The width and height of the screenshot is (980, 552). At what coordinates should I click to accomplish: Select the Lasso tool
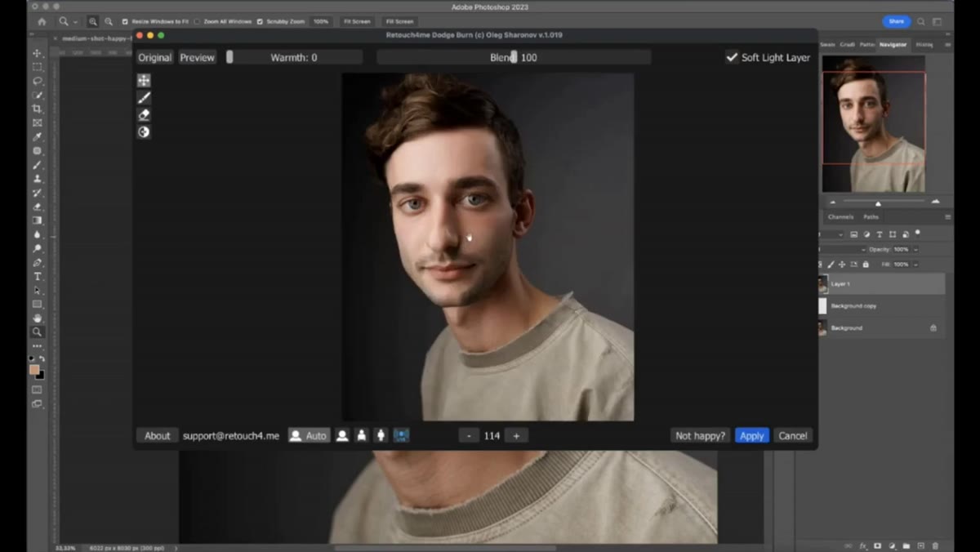(37, 81)
